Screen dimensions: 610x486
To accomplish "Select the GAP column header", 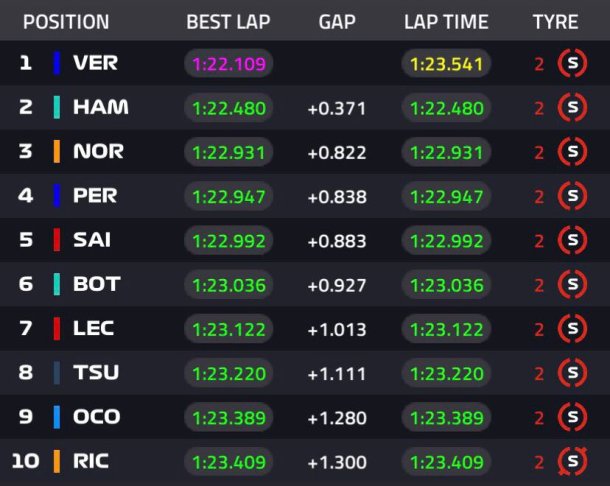I will click(337, 22).
